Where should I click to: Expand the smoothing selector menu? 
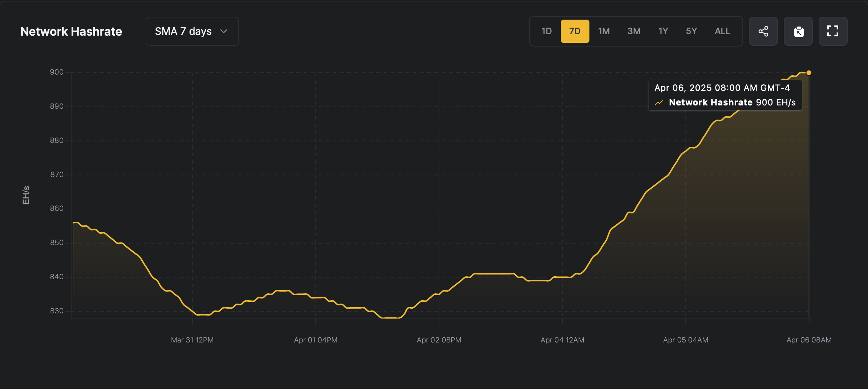pyautogui.click(x=192, y=31)
